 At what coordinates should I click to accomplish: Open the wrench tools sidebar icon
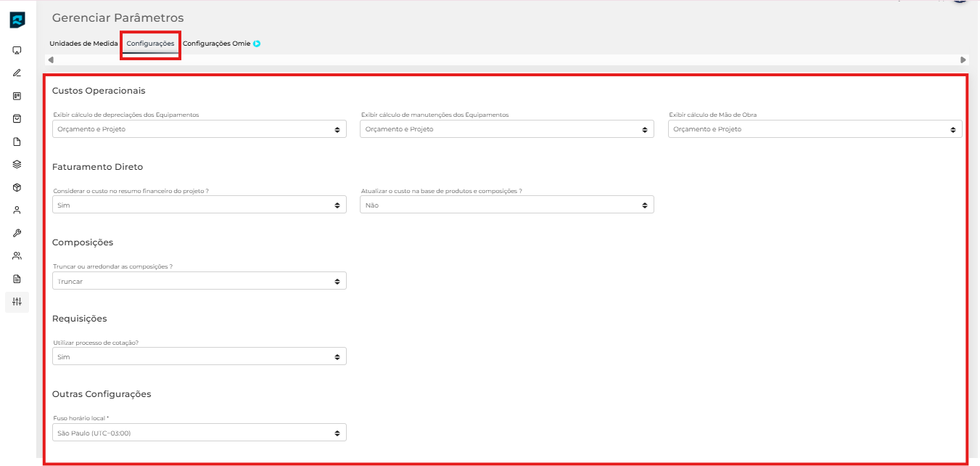pyautogui.click(x=17, y=233)
